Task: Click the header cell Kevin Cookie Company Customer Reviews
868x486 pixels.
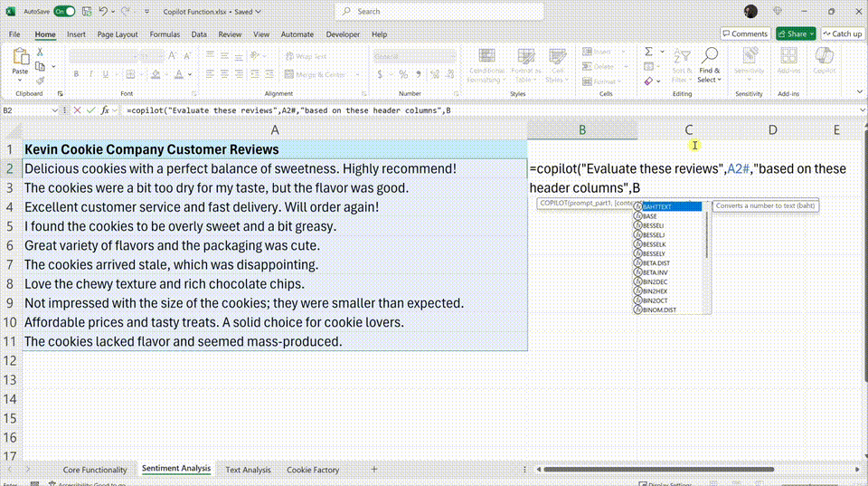Action: (275, 149)
